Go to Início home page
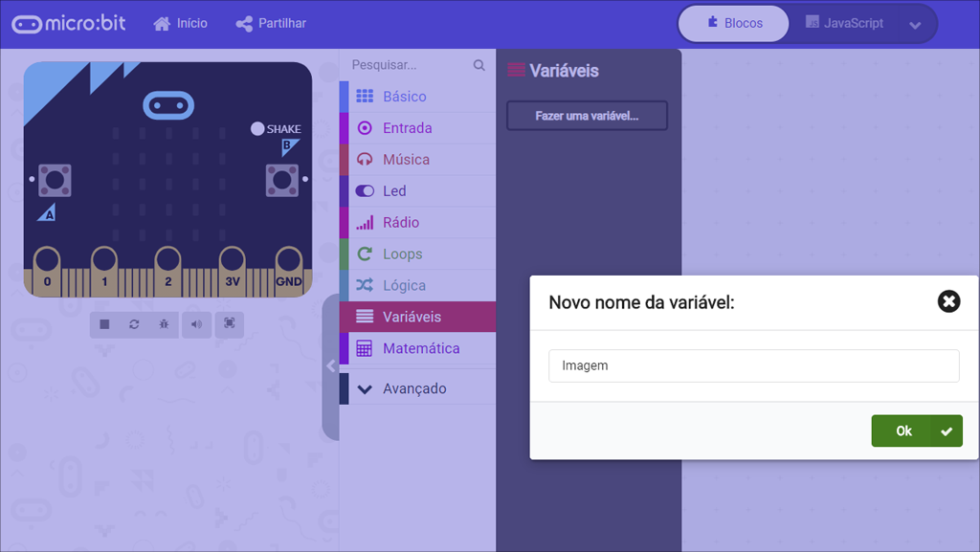 point(181,24)
